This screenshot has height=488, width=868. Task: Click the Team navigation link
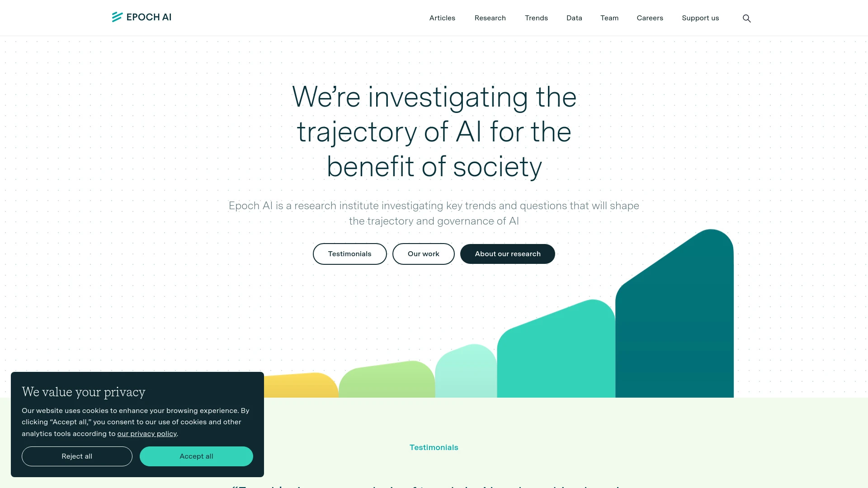[609, 18]
